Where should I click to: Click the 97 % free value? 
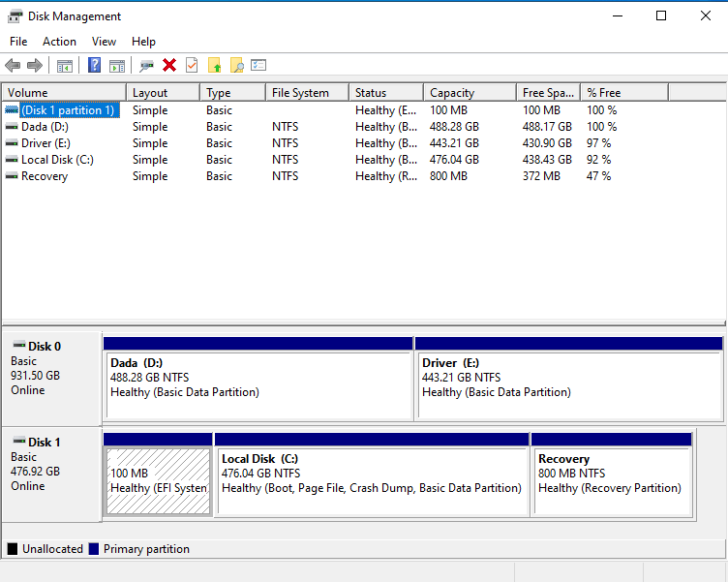pos(598,143)
